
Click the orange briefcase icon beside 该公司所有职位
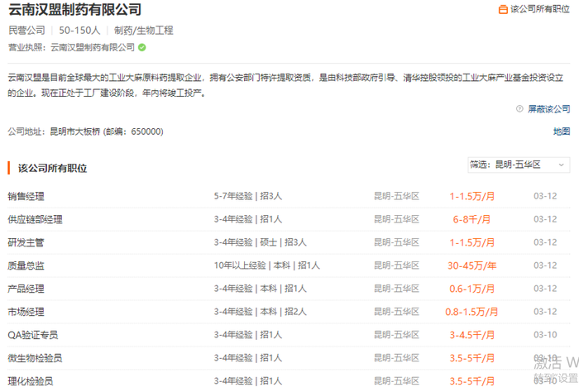[503, 9]
